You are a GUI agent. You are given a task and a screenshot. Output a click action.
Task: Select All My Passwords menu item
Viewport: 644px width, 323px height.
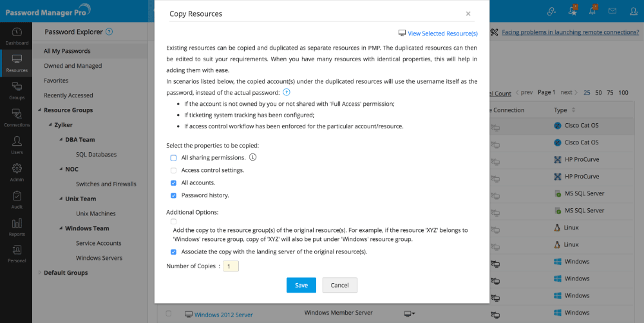pos(67,51)
